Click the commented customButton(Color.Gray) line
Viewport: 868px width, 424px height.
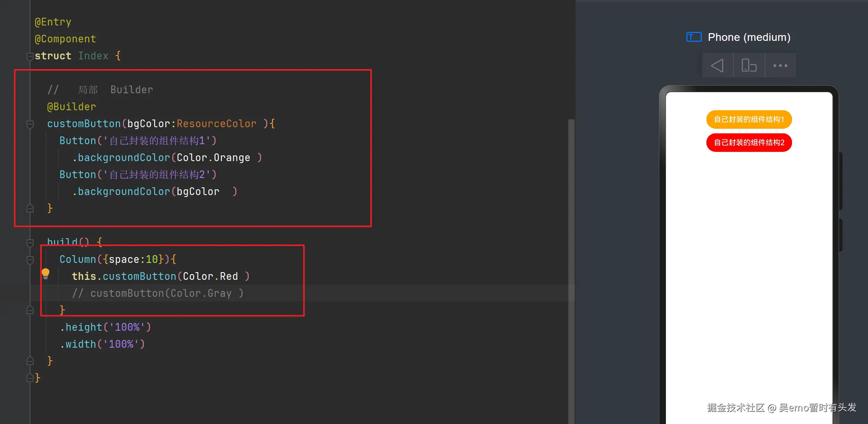(x=158, y=293)
